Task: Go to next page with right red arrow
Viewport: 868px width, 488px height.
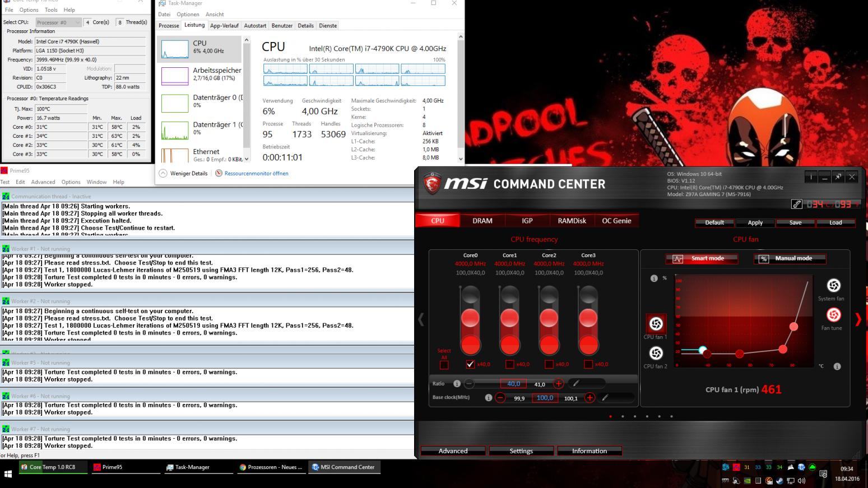Action: 858,319
